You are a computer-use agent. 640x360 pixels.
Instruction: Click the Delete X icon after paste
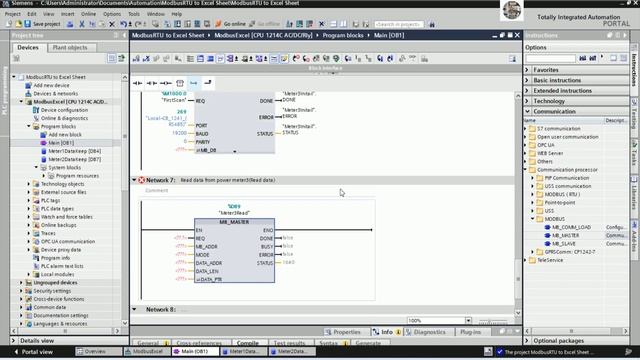(112, 24)
